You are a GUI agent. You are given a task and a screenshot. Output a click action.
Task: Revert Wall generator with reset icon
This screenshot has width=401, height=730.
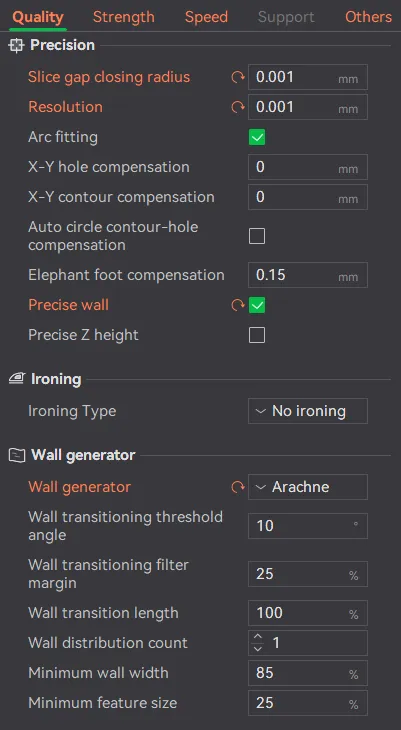pyautogui.click(x=238, y=487)
